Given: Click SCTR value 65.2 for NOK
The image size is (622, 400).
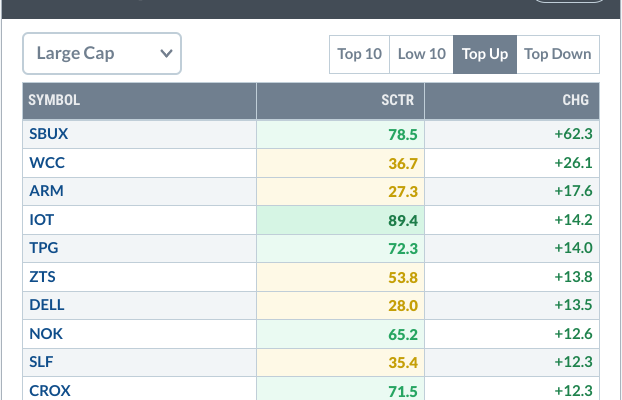Looking at the screenshot, I should (x=403, y=335).
